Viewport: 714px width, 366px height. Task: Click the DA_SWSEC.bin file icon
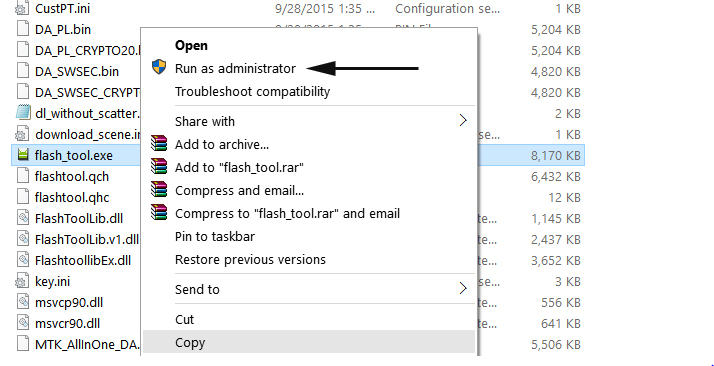pos(22,71)
